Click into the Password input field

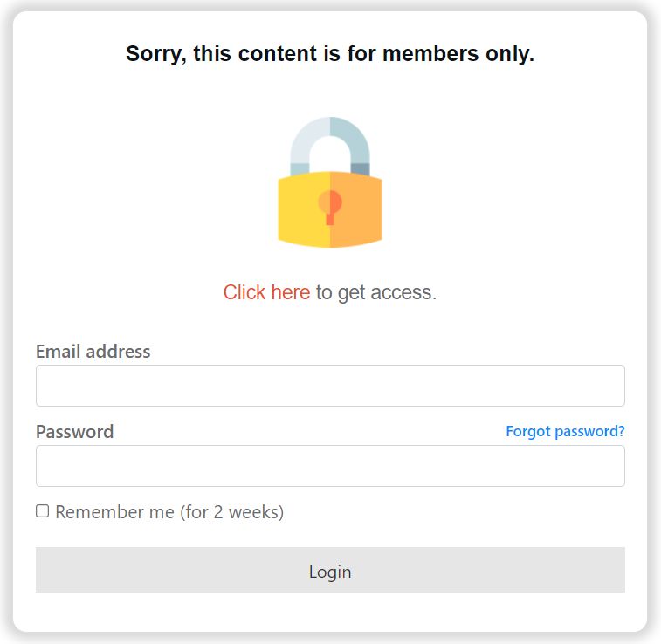point(330,466)
